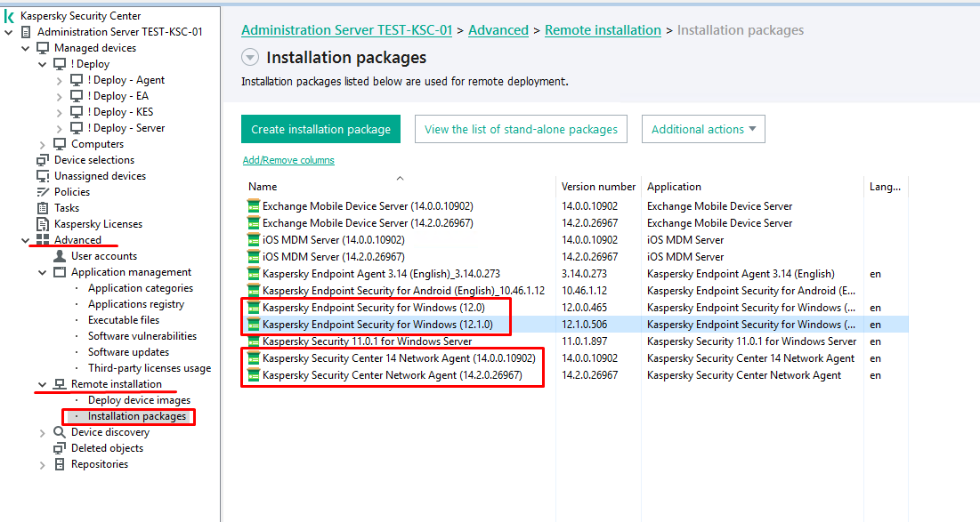Open the Additional actions dropdown

tap(702, 129)
